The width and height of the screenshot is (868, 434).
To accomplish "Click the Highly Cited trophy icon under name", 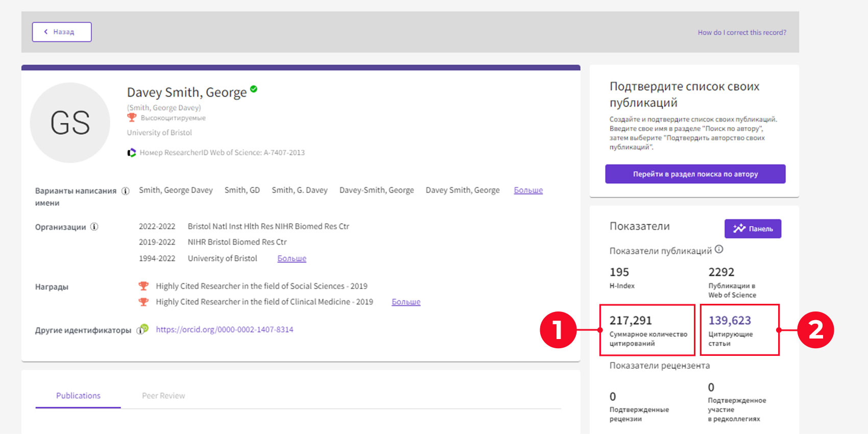I will [132, 118].
